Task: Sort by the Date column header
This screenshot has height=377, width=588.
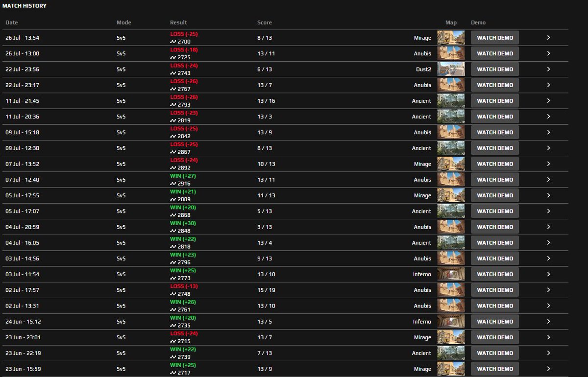Action: tap(12, 23)
